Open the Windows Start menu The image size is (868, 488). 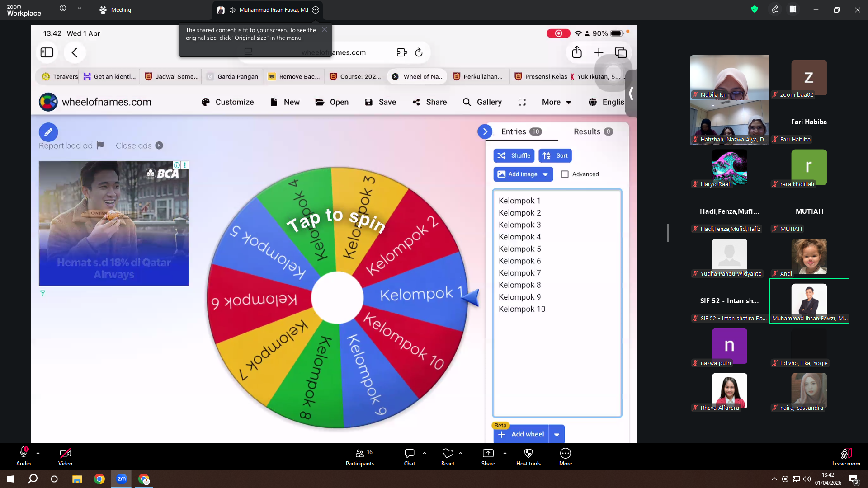coord(11,479)
